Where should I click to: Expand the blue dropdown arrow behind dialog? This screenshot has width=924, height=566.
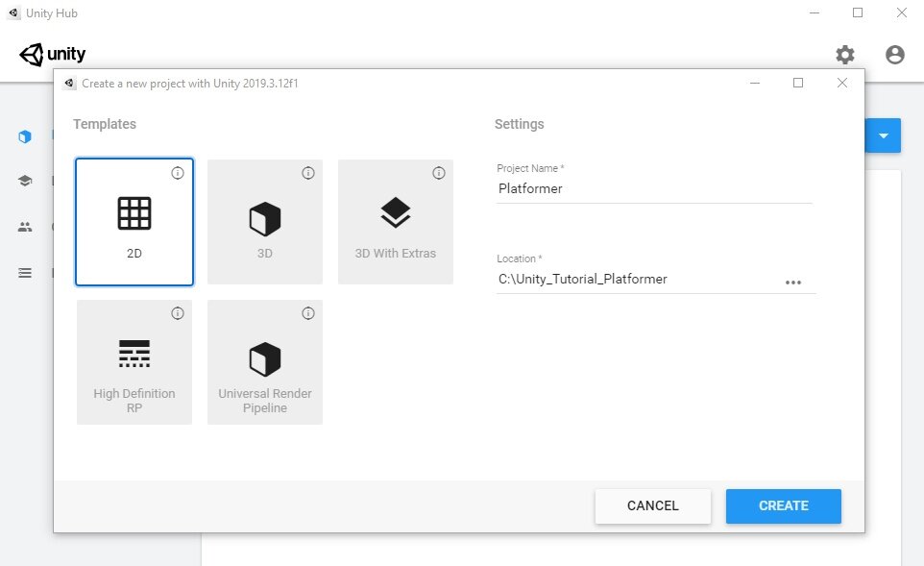tap(883, 135)
